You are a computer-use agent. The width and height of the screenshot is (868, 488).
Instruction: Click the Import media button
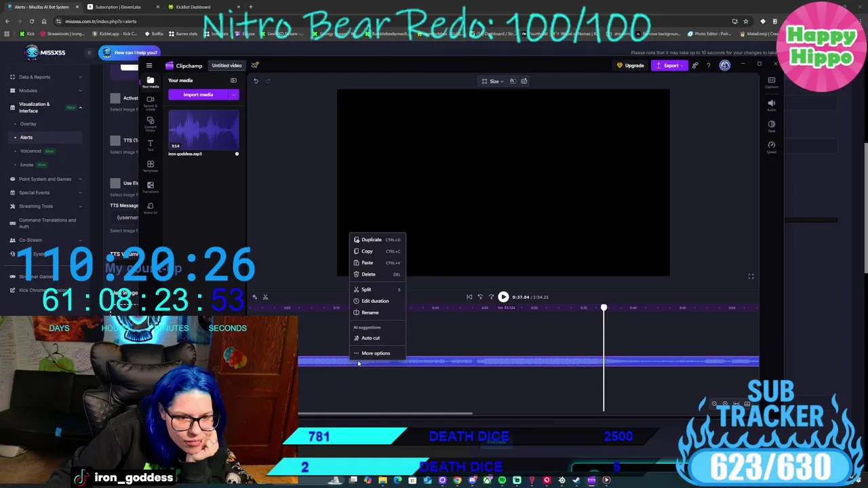(198, 95)
